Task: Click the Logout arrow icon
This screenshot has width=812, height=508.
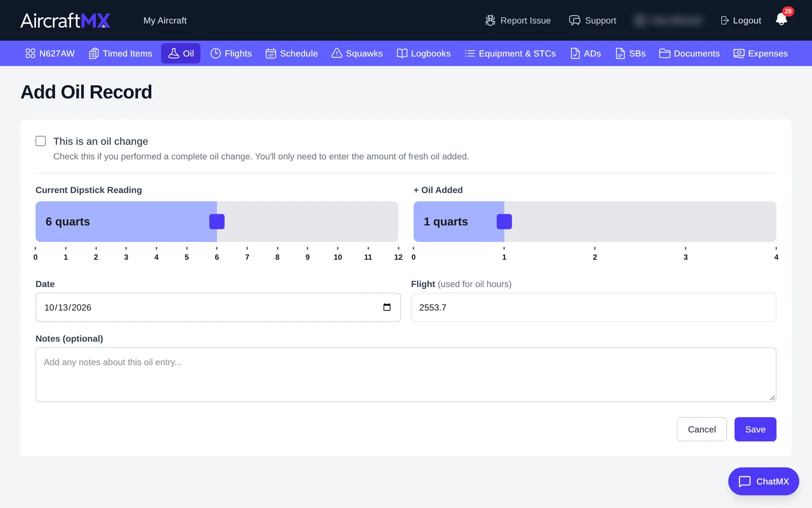Action: tap(725, 20)
